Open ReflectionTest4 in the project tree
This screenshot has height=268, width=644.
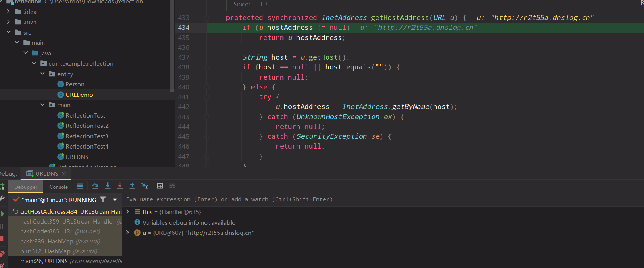87,147
